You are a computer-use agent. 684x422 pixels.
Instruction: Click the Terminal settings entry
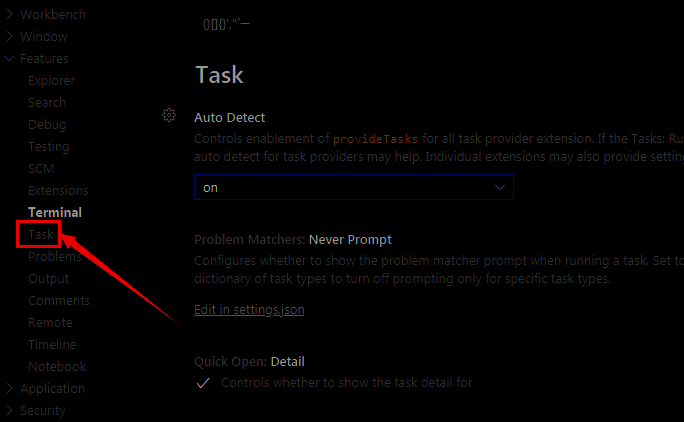pyautogui.click(x=55, y=213)
